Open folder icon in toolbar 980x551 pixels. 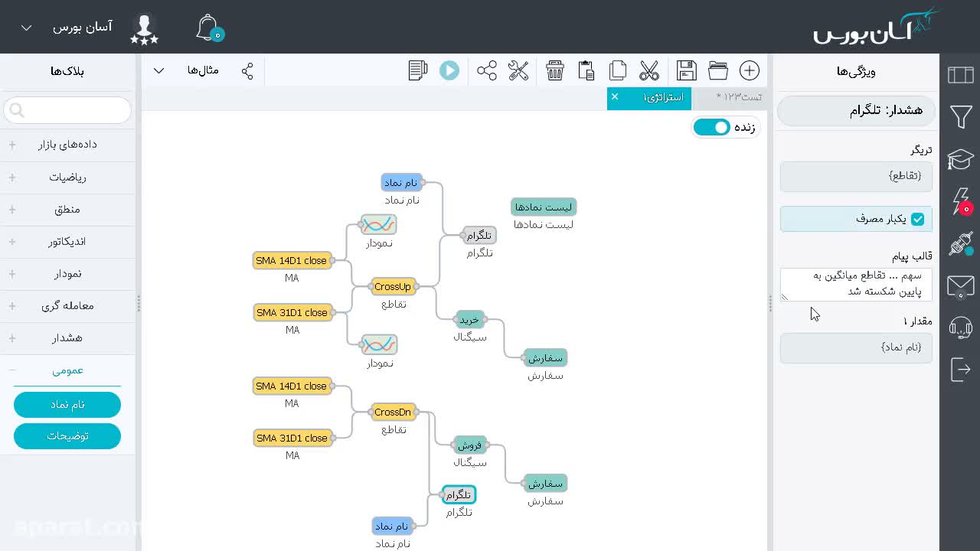[718, 70]
